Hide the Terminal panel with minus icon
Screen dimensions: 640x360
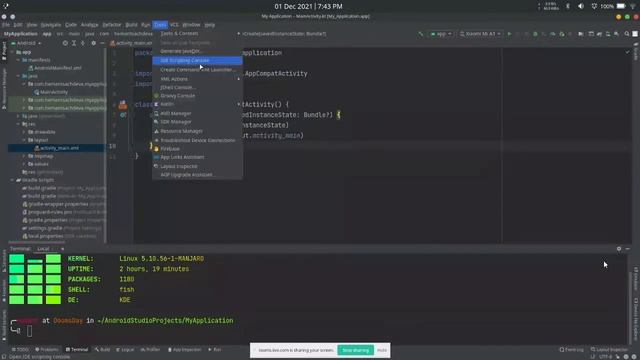click(627, 249)
